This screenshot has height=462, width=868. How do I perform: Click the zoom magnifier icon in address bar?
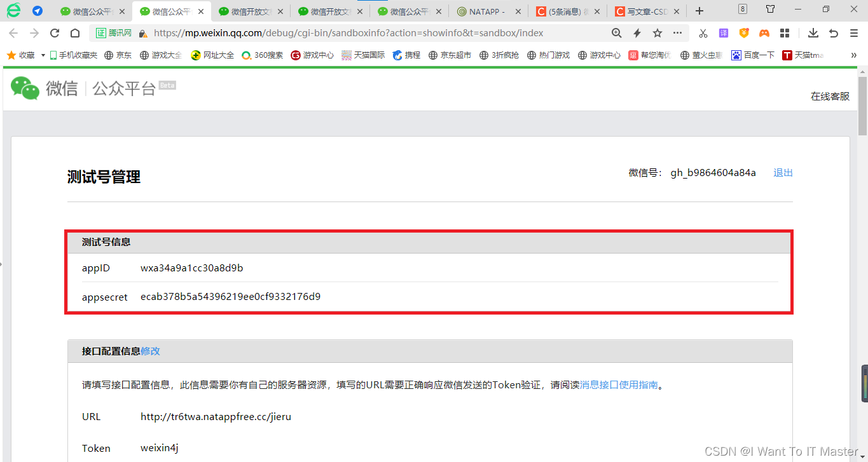(x=616, y=33)
